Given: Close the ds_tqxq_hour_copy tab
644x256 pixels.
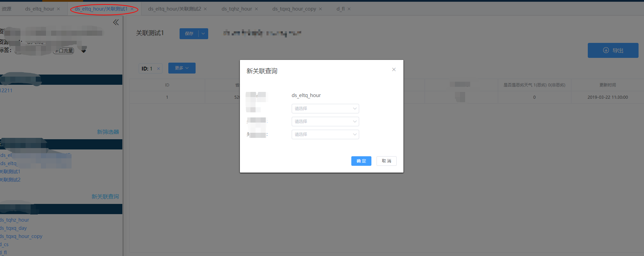Looking at the screenshot, I should click(320, 9).
